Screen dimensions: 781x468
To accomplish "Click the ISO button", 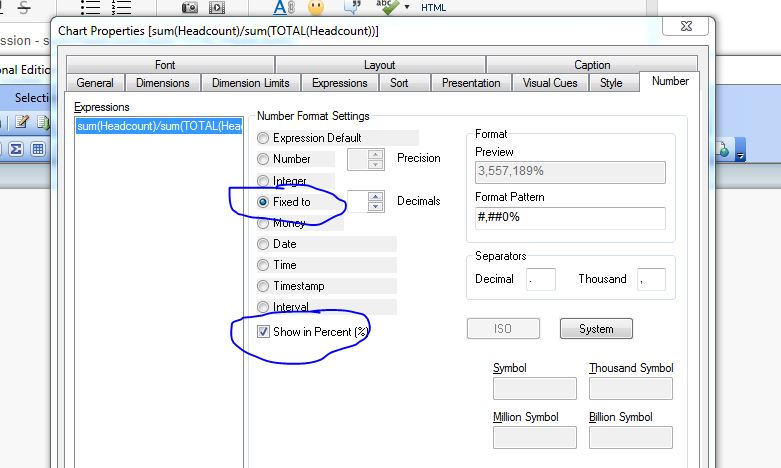I will (503, 329).
